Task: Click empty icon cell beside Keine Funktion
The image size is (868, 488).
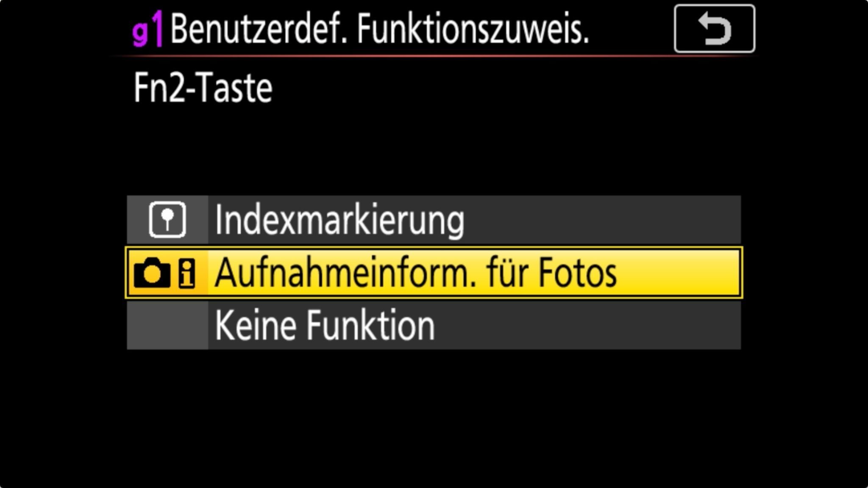Action: pyautogui.click(x=167, y=325)
